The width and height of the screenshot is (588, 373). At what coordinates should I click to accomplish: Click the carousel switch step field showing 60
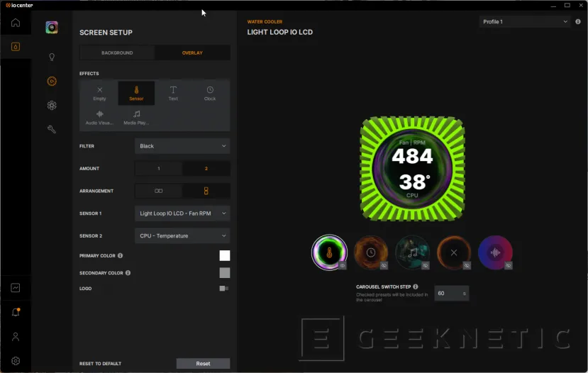pos(452,293)
